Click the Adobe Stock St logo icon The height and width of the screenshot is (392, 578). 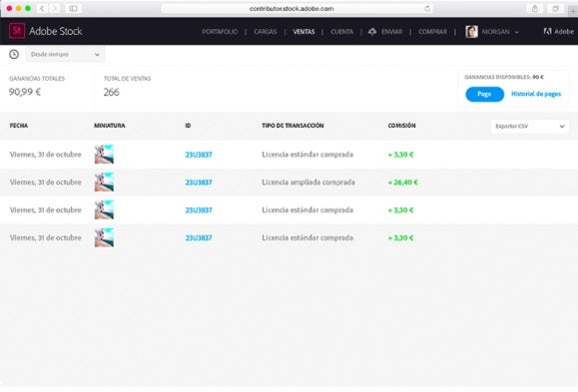(17, 31)
